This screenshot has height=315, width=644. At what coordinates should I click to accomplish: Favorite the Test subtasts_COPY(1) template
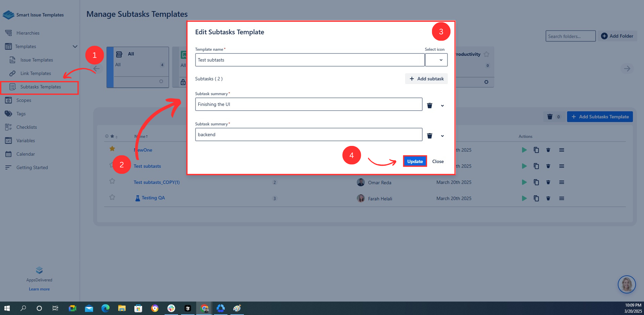click(112, 181)
